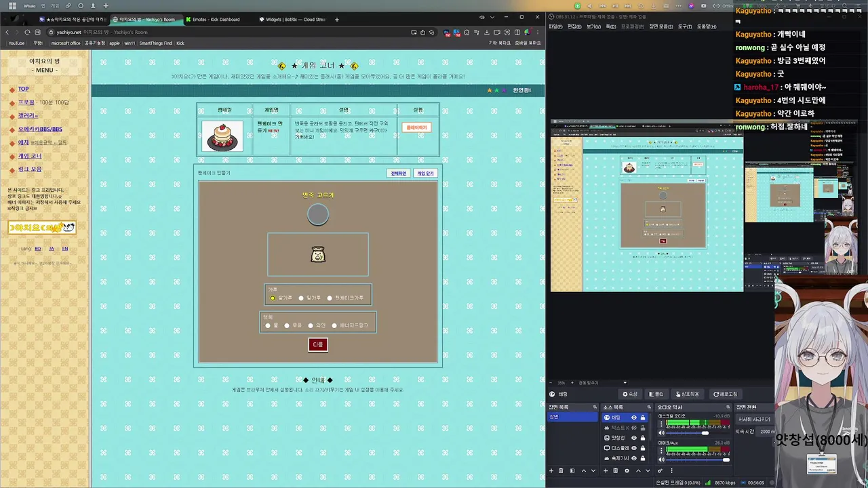The width and height of the screenshot is (868, 488).
Task: Click the pancake game thumbnail image
Action: [223, 136]
